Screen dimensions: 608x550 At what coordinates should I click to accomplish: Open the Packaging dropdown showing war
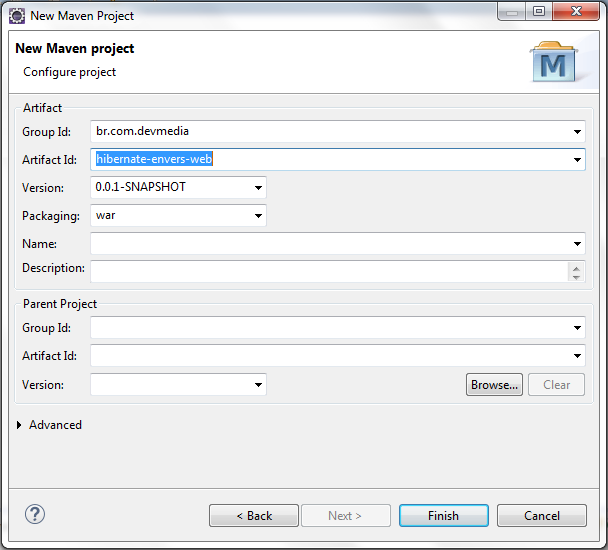(x=258, y=216)
